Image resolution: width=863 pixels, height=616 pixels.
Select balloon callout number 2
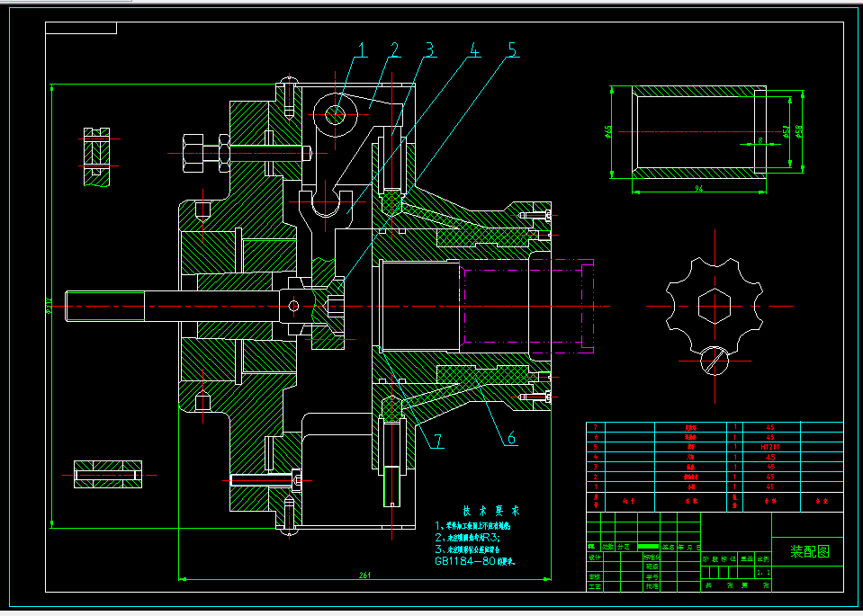point(394,49)
